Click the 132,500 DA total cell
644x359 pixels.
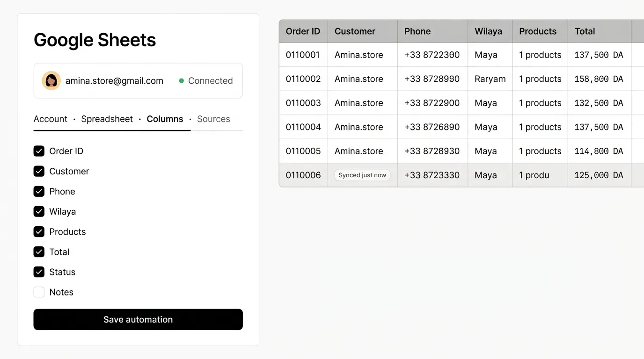600,103
